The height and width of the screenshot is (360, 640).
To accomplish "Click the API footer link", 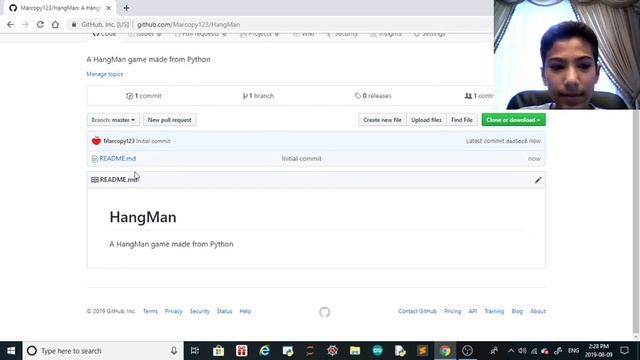I will coord(473,311).
